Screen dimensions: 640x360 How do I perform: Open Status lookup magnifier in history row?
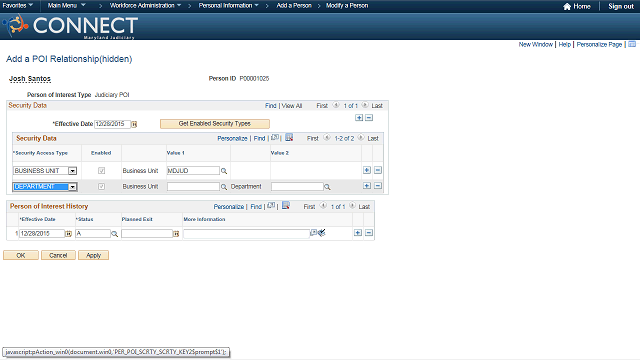coord(115,234)
